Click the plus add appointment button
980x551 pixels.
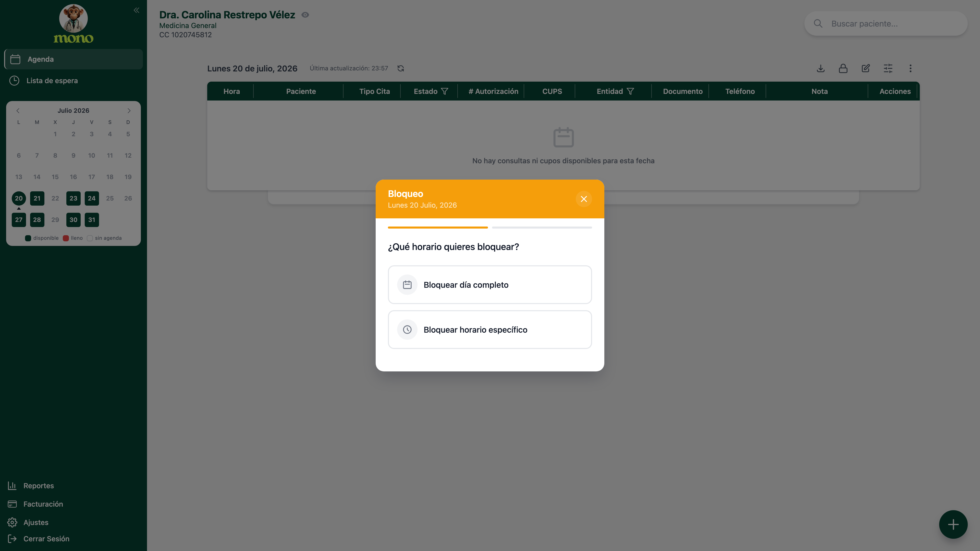(953, 524)
